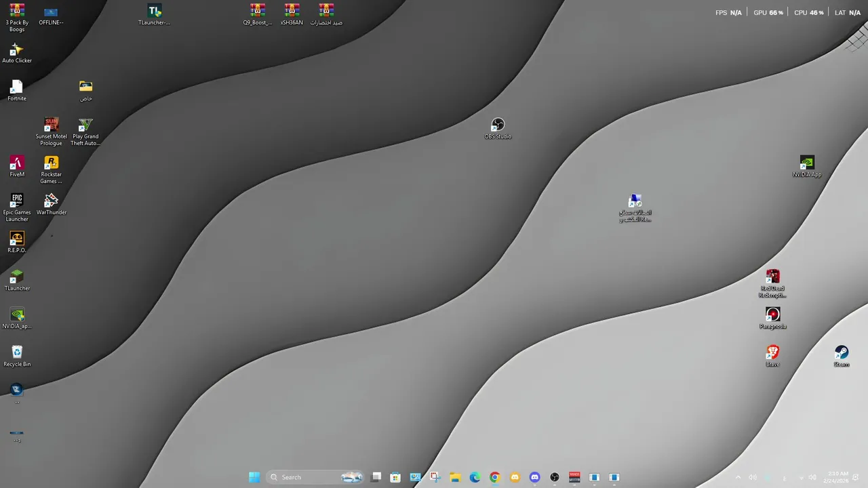Switch to Google Chrome in taskbar
868x488 pixels.
[x=494, y=477]
